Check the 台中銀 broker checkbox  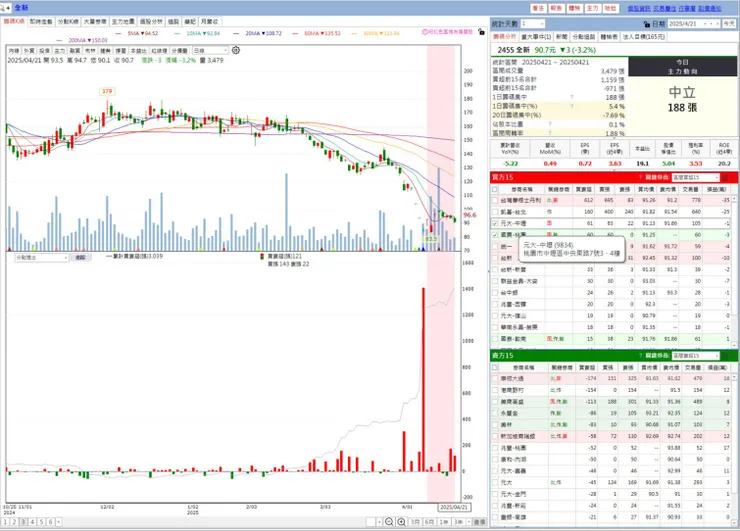pyautogui.click(x=495, y=293)
